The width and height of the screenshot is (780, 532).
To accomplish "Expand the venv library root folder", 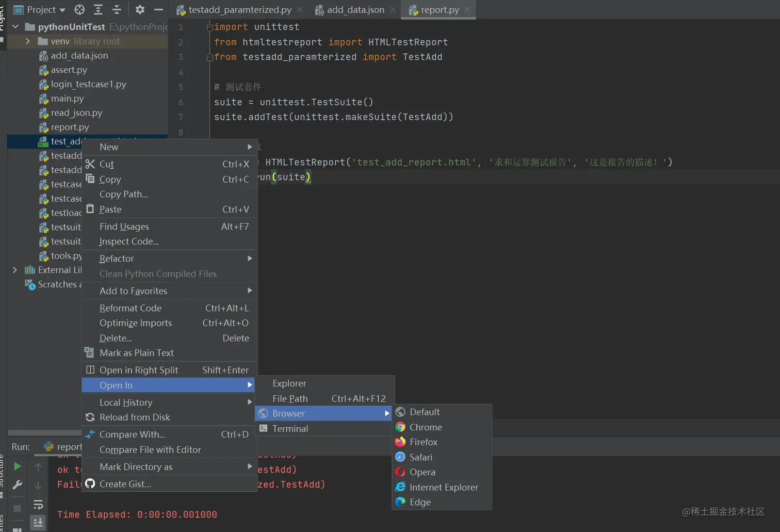I will tap(28, 41).
